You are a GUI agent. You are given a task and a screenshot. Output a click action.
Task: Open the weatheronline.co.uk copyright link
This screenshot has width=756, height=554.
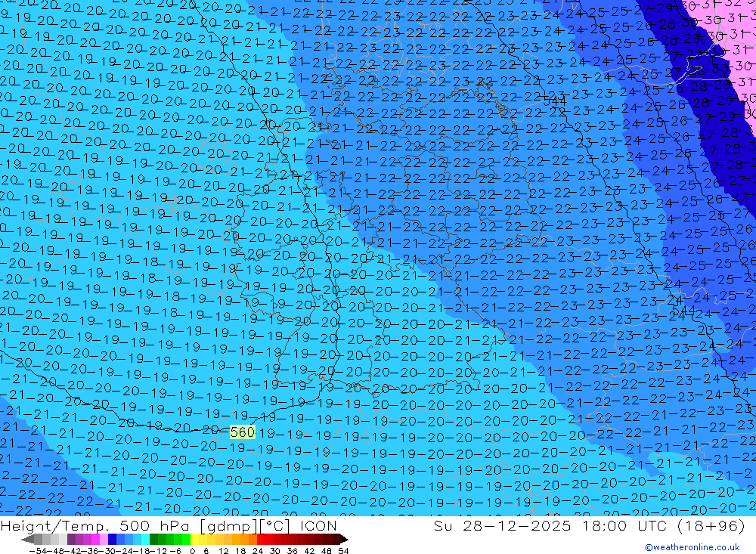[x=692, y=547]
